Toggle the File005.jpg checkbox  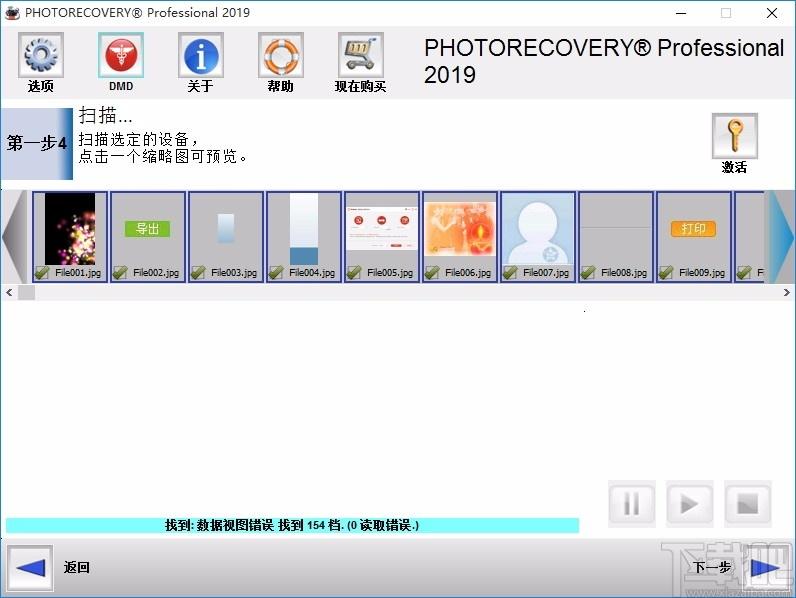tap(354, 272)
